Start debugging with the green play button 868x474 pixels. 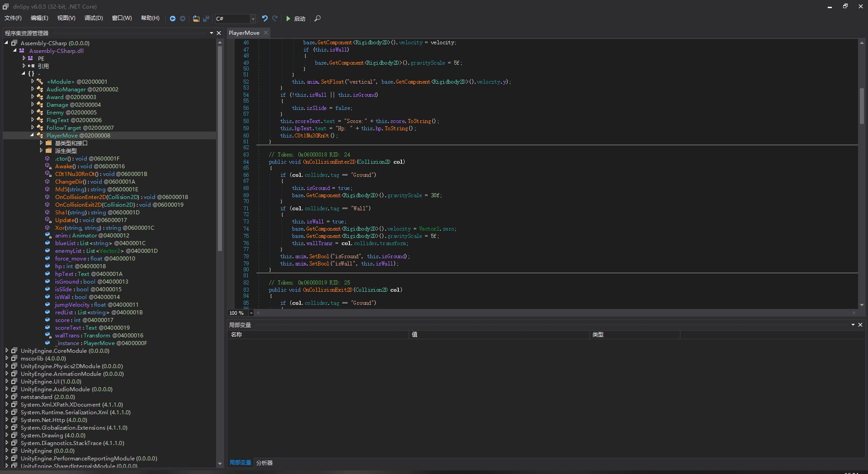pyautogui.click(x=288, y=19)
